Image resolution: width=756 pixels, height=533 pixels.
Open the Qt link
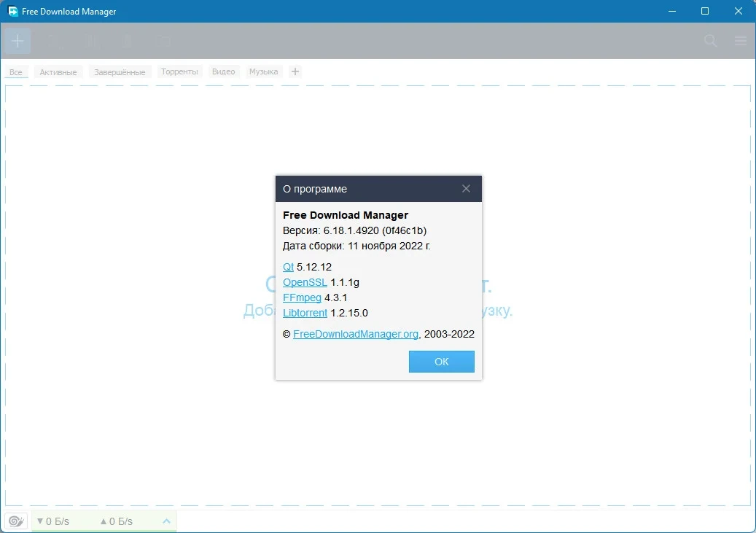pyautogui.click(x=288, y=267)
